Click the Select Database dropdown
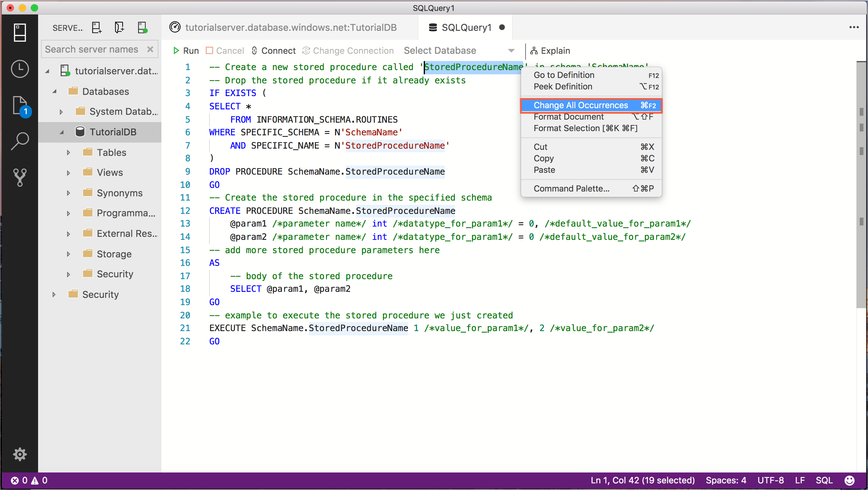868x490 pixels. (x=460, y=50)
